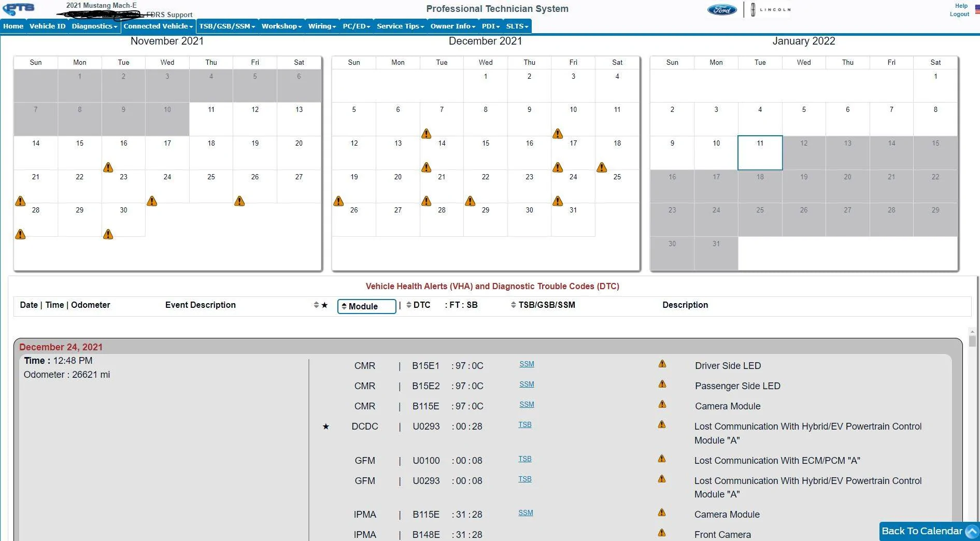
Task: Expand the PDI menu
Action: point(491,26)
